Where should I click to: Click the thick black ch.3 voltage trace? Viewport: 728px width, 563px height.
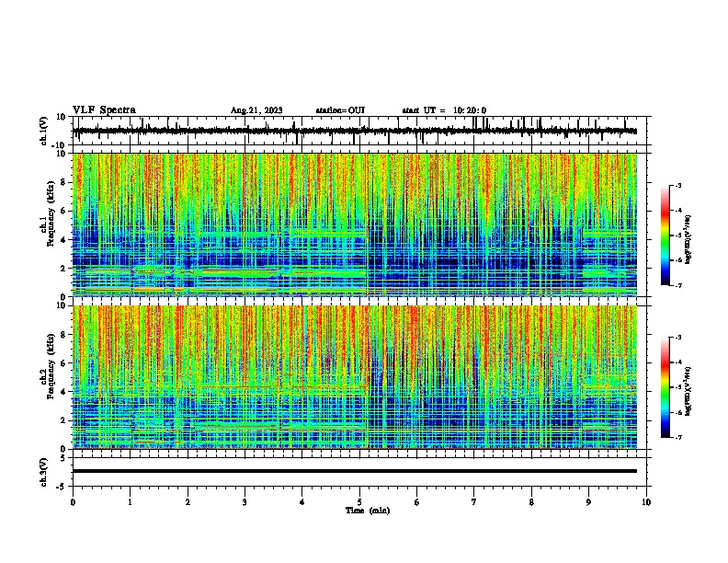click(x=355, y=471)
